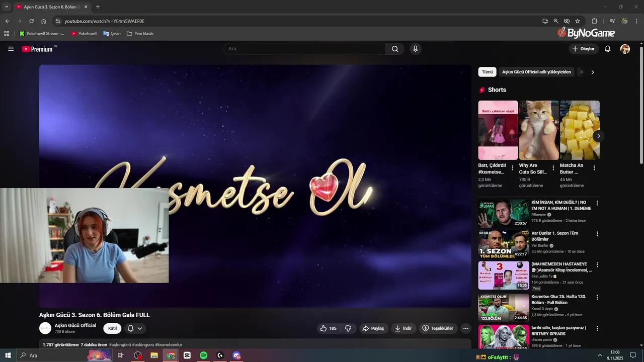This screenshot has width=644, height=362.
Task: Open Aşkın Gücü Official channel name
Action: [x=75, y=325]
